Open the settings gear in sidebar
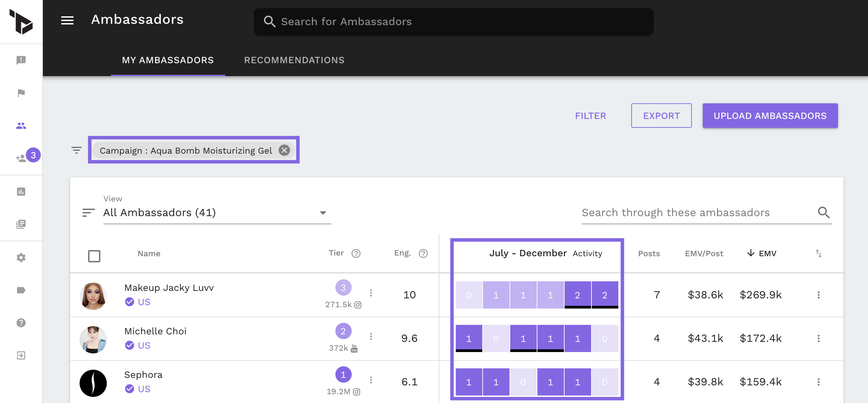The image size is (868, 403). point(21,258)
